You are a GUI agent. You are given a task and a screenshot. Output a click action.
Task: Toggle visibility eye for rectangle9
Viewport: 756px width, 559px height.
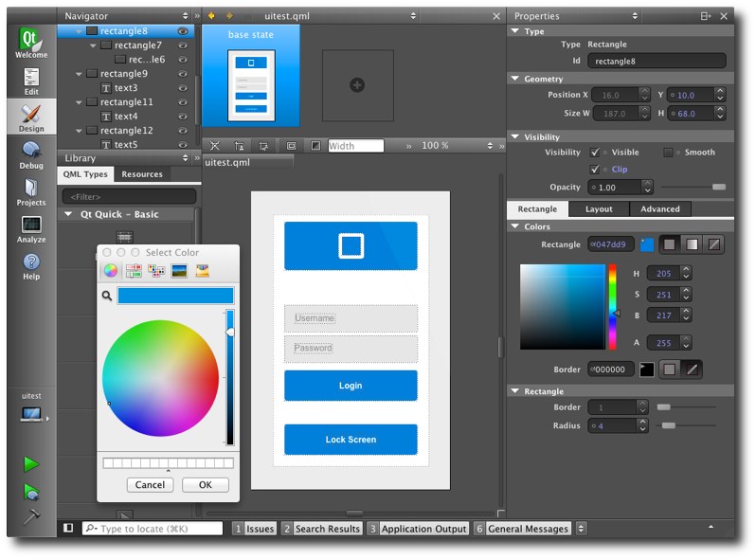point(183,74)
